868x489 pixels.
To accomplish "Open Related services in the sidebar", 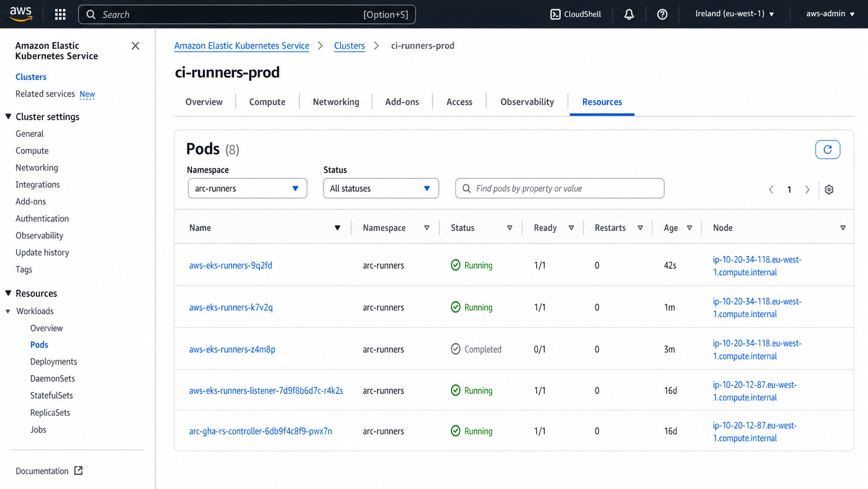I will tap(45, 94).
